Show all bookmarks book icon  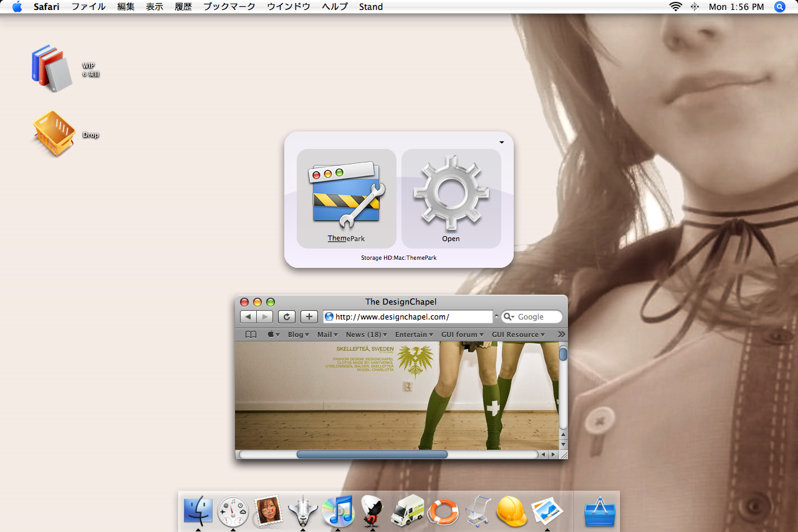click(251, 335)
